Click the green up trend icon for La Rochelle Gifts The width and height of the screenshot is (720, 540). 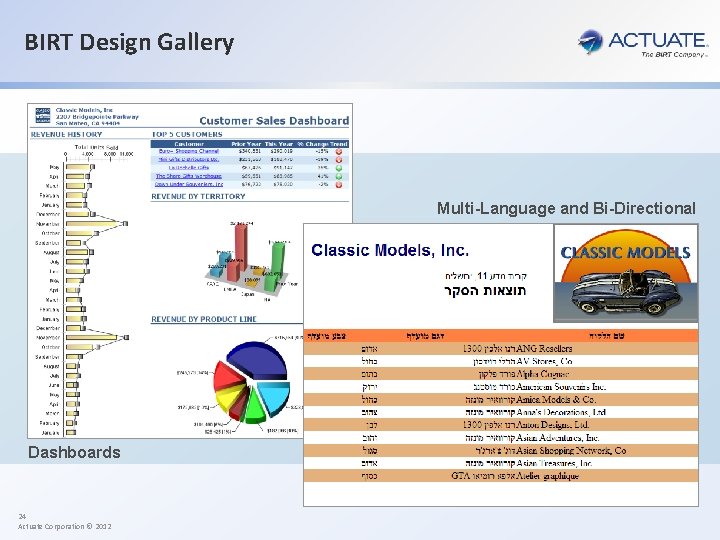click(x=339, y=168)
